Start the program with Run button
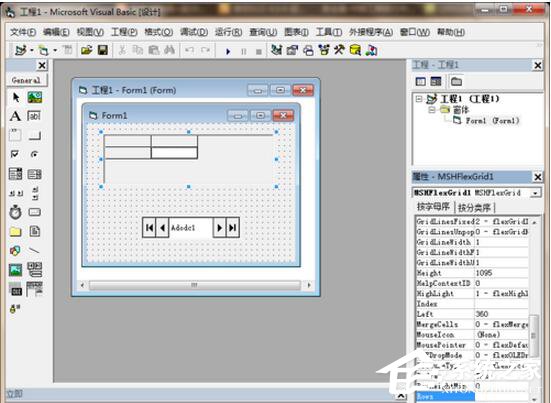551x403 pixels. [x=228, y=52]
